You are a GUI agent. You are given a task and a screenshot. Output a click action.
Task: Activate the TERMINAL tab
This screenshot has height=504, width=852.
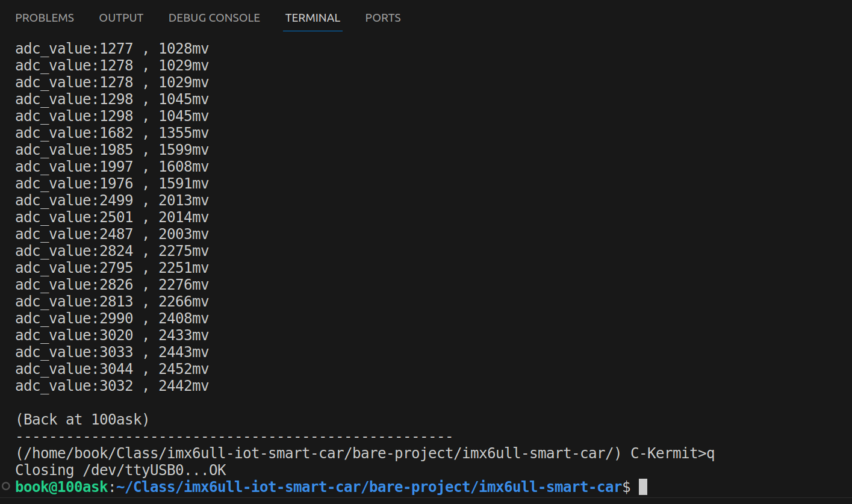pyautogui.click(x=313, y=18)
